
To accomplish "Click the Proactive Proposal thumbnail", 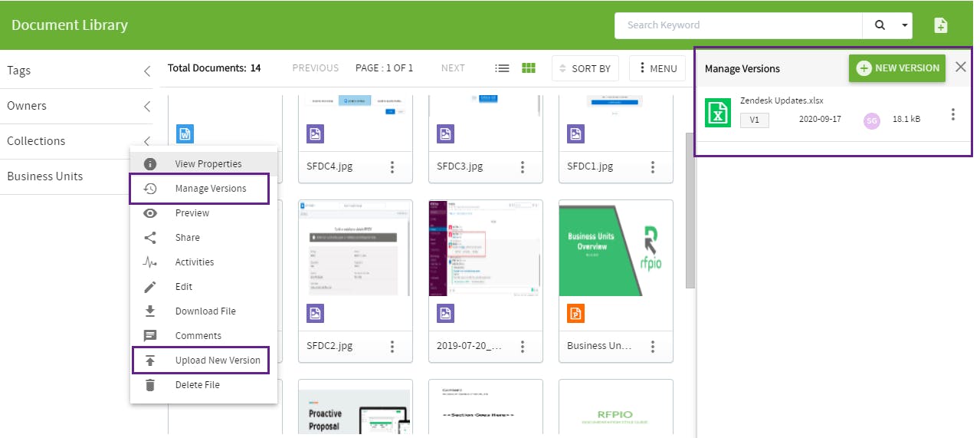I will point(356,409).
